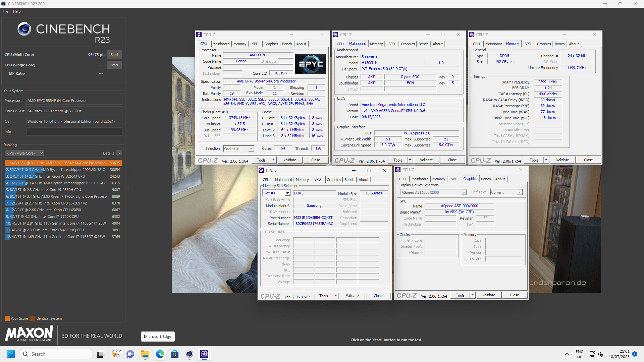Screen dimensions: 644x362
Task: Open Microsoft Store taskbar icon
Action: point(174,354)
